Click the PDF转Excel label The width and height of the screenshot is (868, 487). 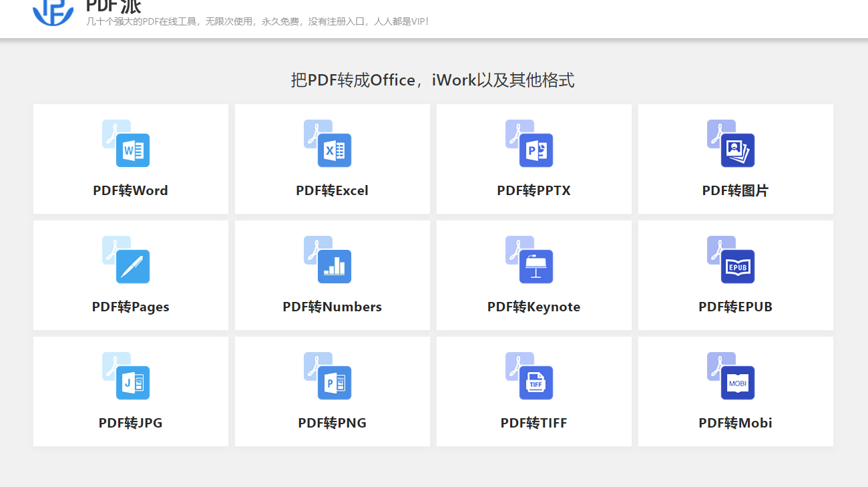(332, 190)
